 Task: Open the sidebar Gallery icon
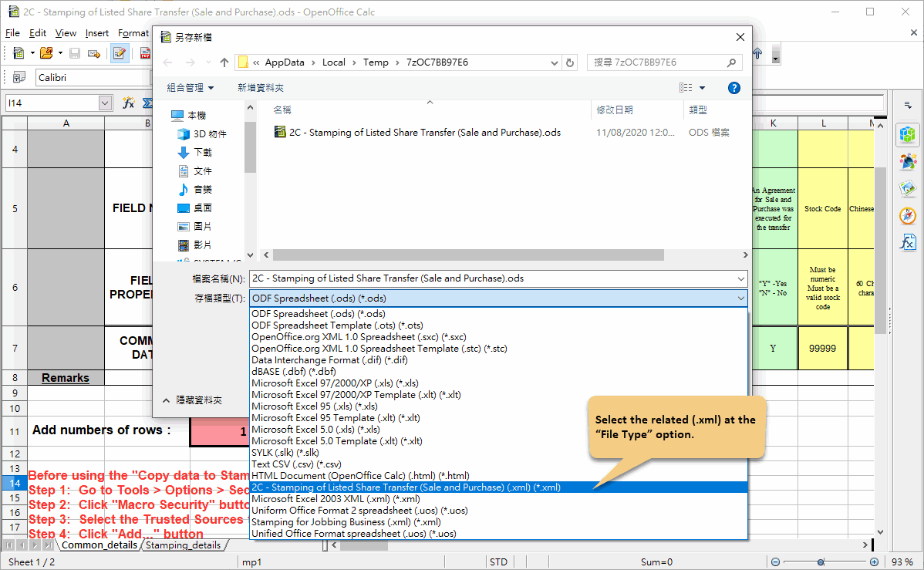tap(908, 189)
